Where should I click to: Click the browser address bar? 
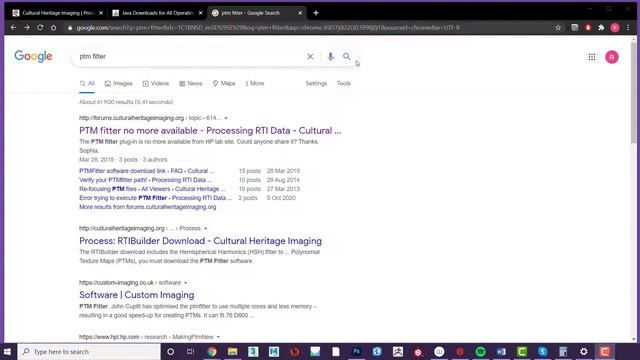tap(308, 28)
